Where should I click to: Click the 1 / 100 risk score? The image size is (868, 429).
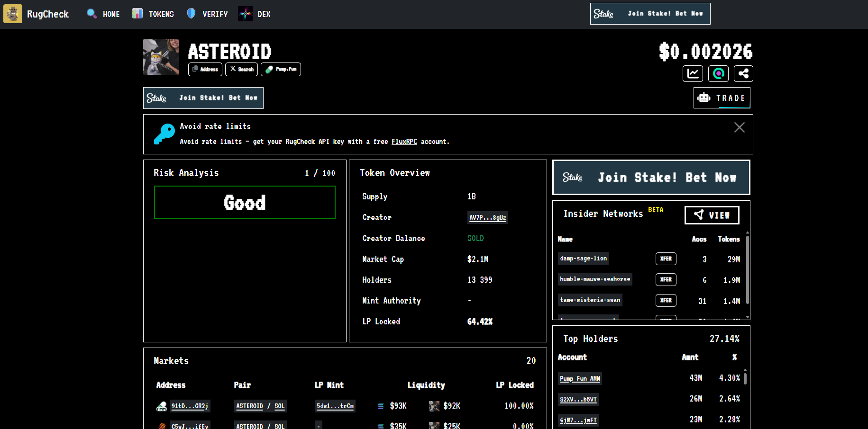point(320,173)
